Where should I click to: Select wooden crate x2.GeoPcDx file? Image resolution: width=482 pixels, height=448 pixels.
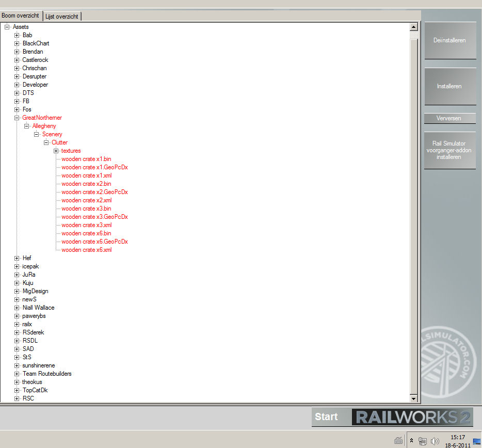(x=94, y=192)
